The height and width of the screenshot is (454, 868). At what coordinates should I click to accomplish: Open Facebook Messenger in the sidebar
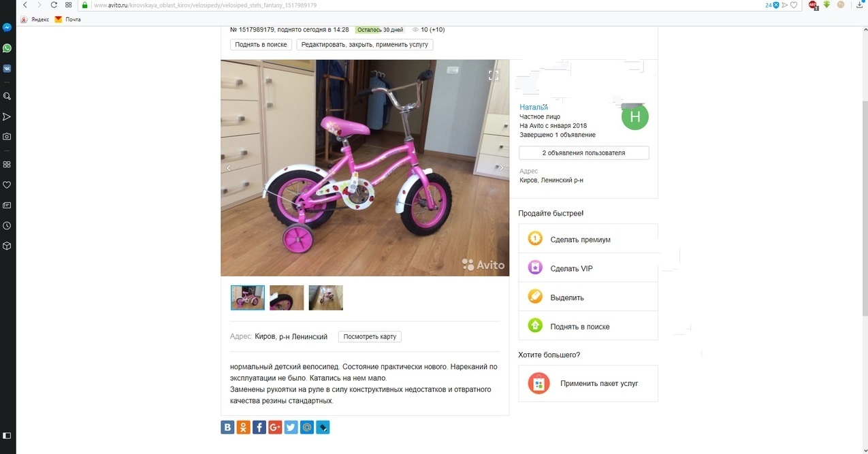(7, 28)
